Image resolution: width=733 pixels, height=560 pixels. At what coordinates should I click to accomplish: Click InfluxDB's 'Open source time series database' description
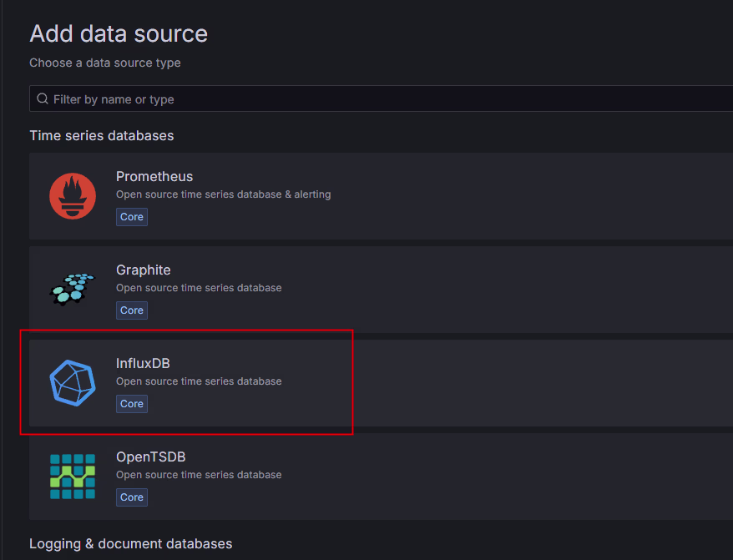[199, 381]
